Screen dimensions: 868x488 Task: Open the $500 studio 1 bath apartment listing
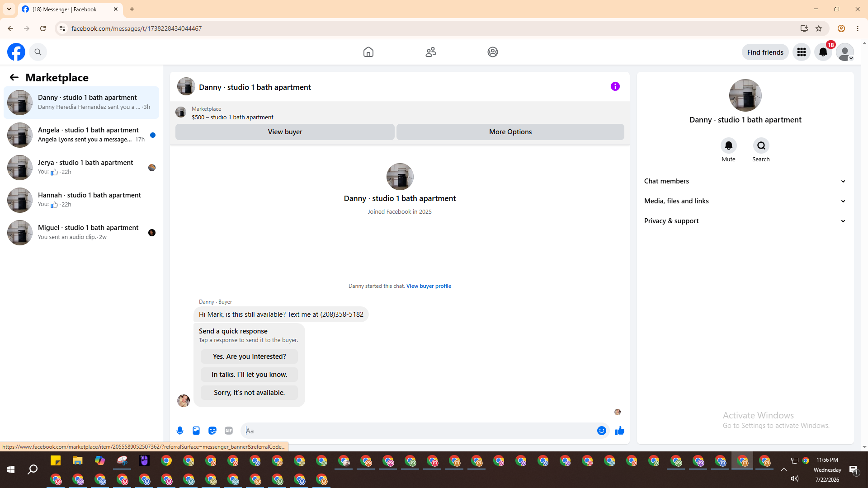coord(232,117)
